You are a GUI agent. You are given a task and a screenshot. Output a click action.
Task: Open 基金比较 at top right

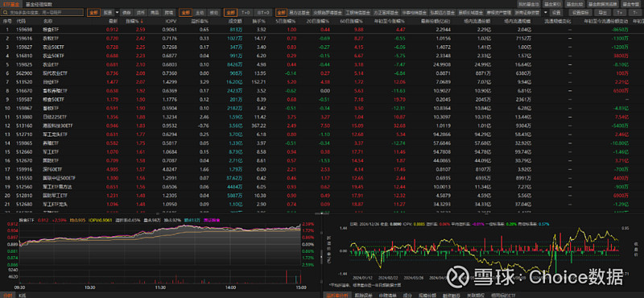574,4
